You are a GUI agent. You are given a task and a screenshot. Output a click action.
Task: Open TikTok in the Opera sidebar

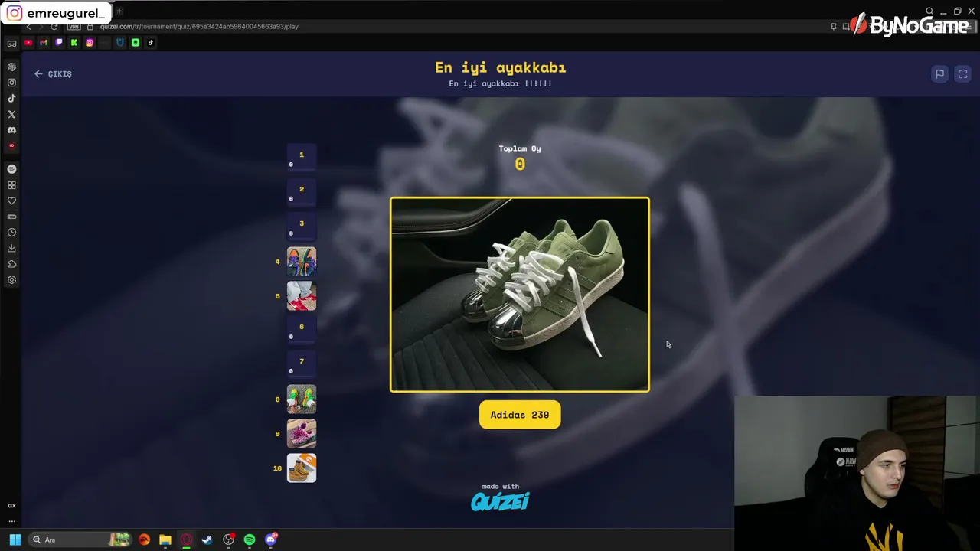point(11,98)
